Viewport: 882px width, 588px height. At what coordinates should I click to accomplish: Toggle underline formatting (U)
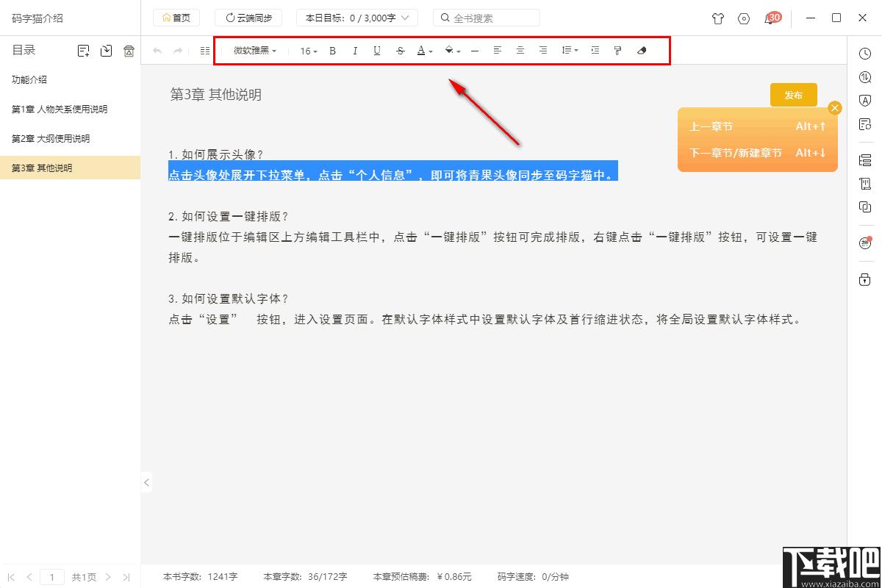(x=377, y=51)
